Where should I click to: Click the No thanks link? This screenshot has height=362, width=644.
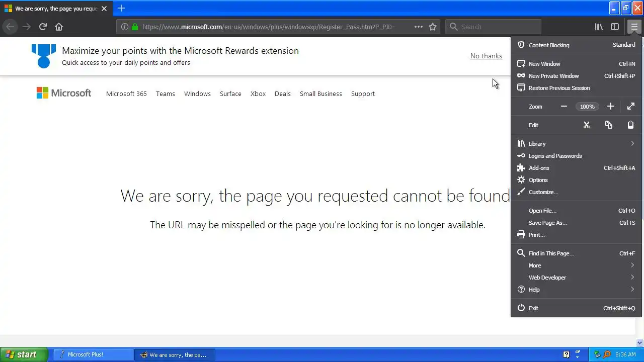486,56
